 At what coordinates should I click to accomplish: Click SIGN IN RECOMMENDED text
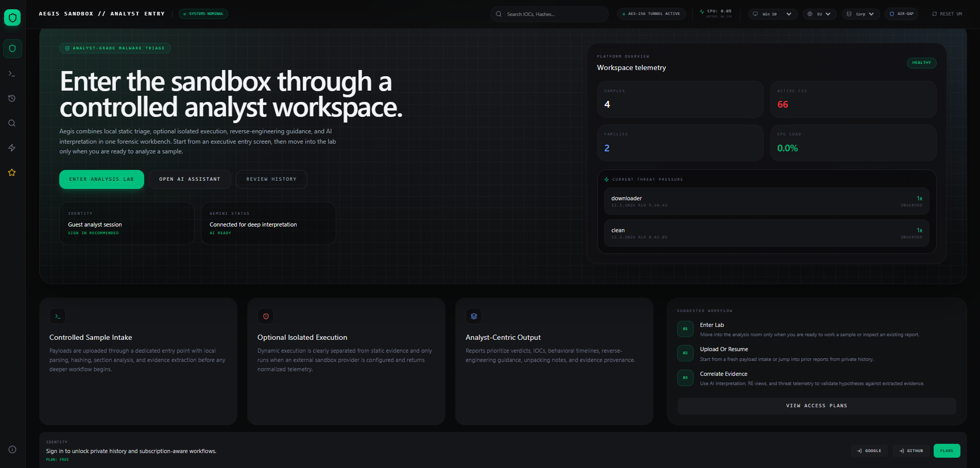93,233
